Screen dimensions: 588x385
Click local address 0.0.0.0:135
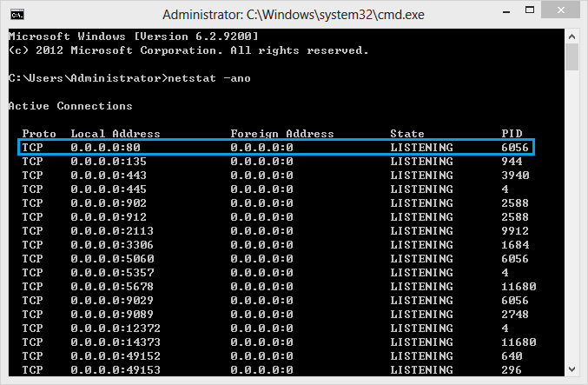(x=109, y=162)
